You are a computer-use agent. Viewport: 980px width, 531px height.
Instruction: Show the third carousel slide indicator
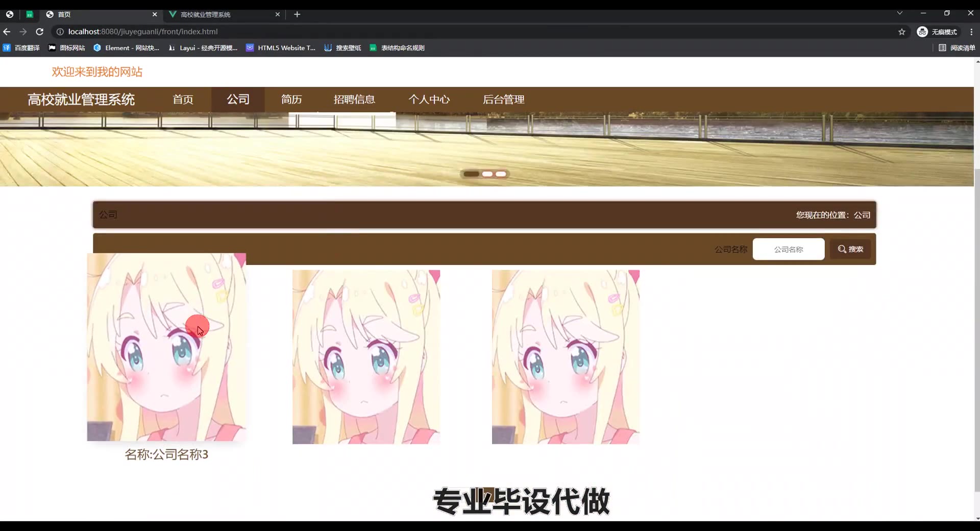(501, 174)
